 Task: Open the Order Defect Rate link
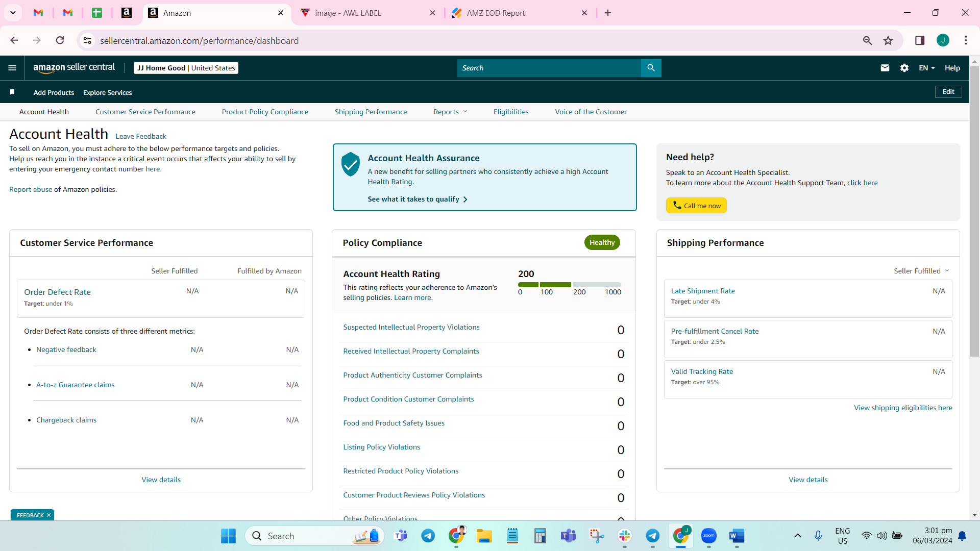57,292
